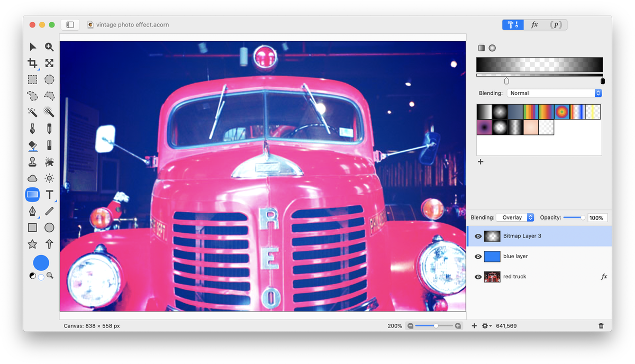Open the blue primary color well

pyautogui.click(x=41, y=263)
